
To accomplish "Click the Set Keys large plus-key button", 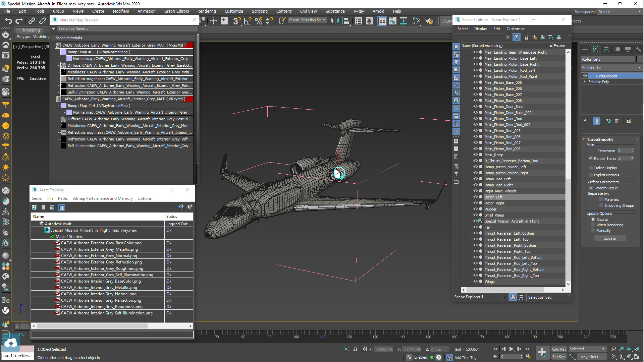I will (x=542, y=352).
